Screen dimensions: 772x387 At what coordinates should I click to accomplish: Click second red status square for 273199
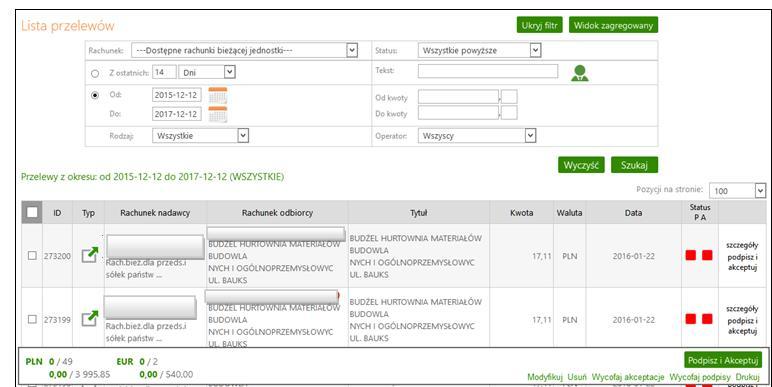click(707, 319)
